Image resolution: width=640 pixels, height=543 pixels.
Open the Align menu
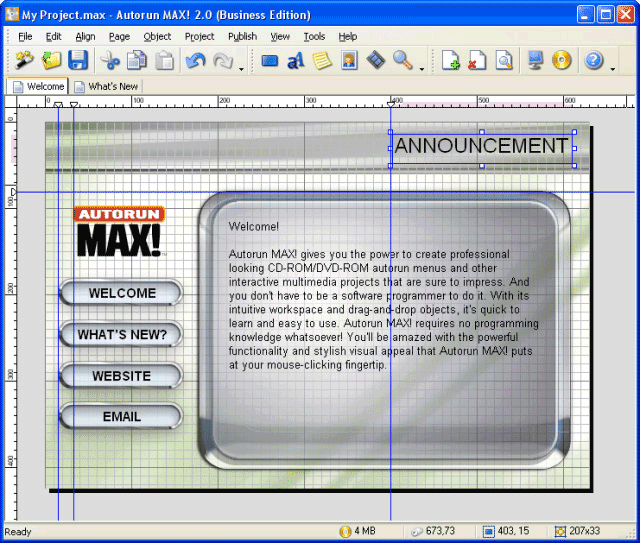[85, 36]
